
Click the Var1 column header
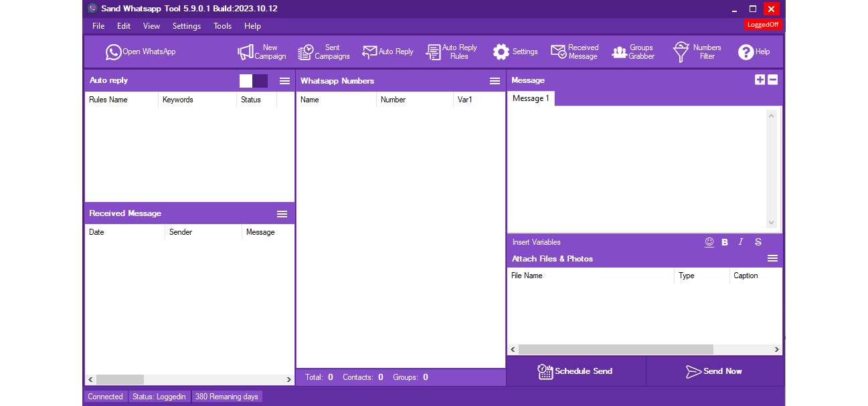click(x=479, y=100)
